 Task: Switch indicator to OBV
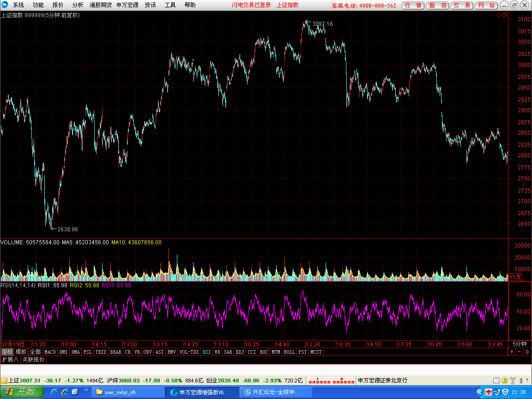[147, 352]
